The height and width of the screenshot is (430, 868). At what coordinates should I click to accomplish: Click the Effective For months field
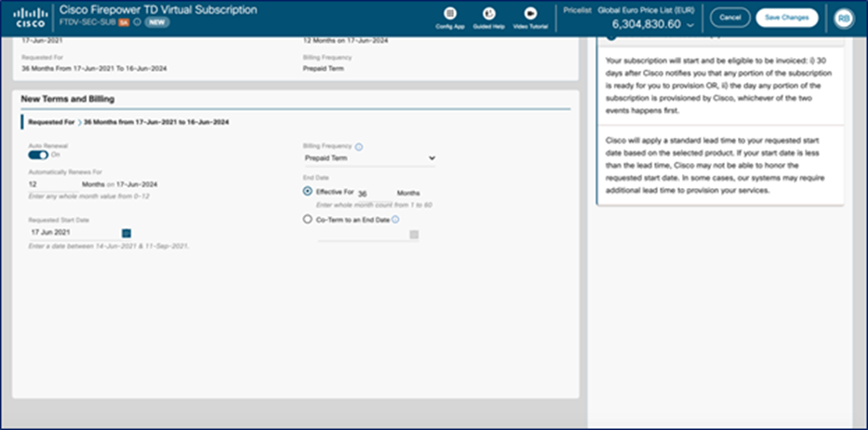374,194
